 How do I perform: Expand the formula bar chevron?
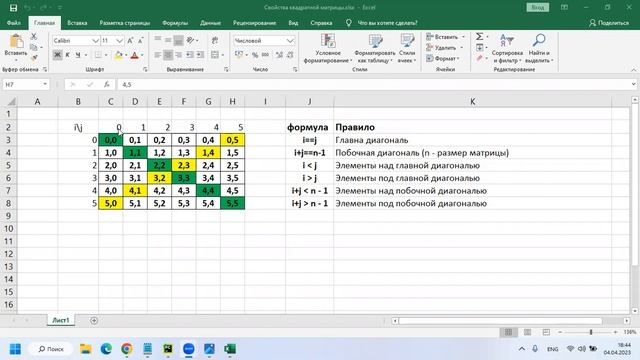pyautogui.click(x=633, y=84)
